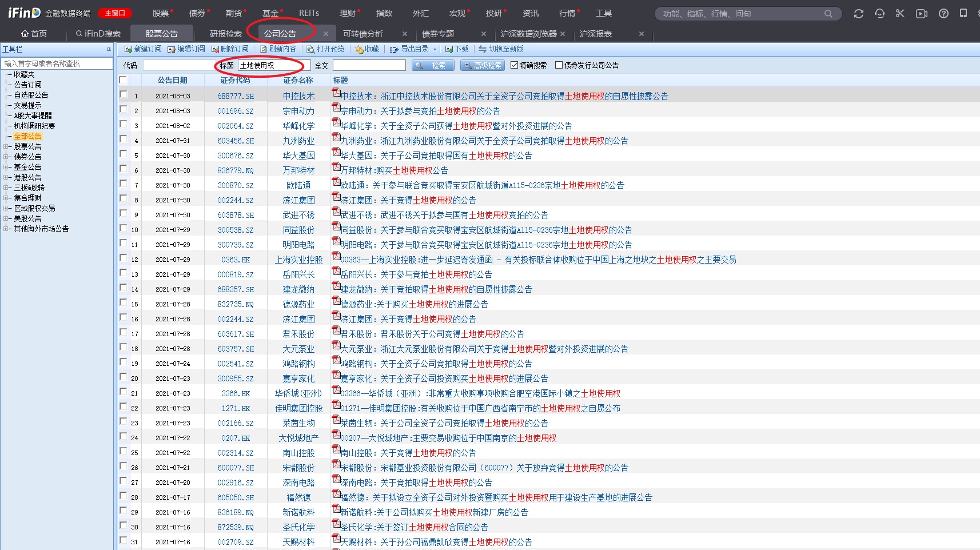Click the help question mark icon

[x=943, y=14]
